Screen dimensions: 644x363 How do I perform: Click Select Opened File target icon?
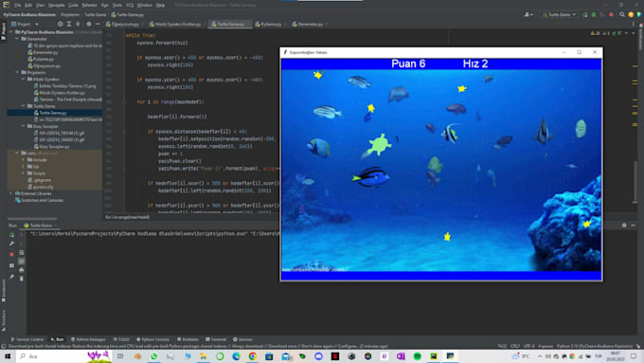[x=61, y=25]
